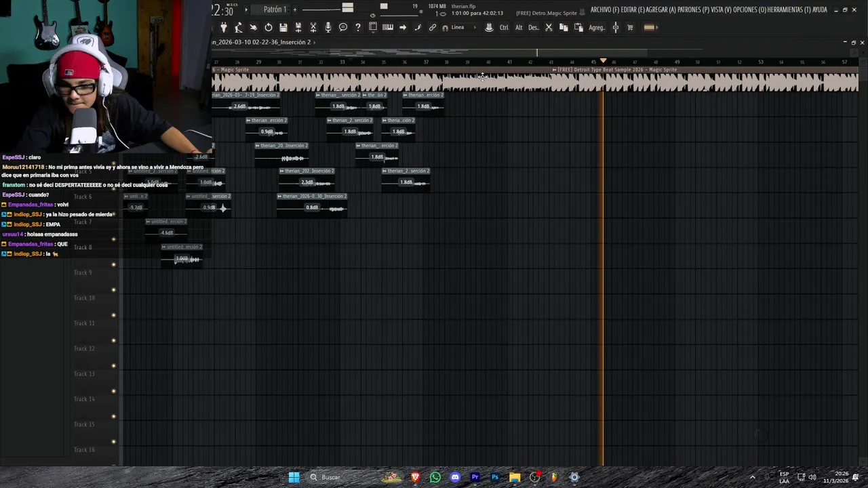Toggle mute dot for Track 14
This screenshot has height=488, width=868.
coord(113,416)
